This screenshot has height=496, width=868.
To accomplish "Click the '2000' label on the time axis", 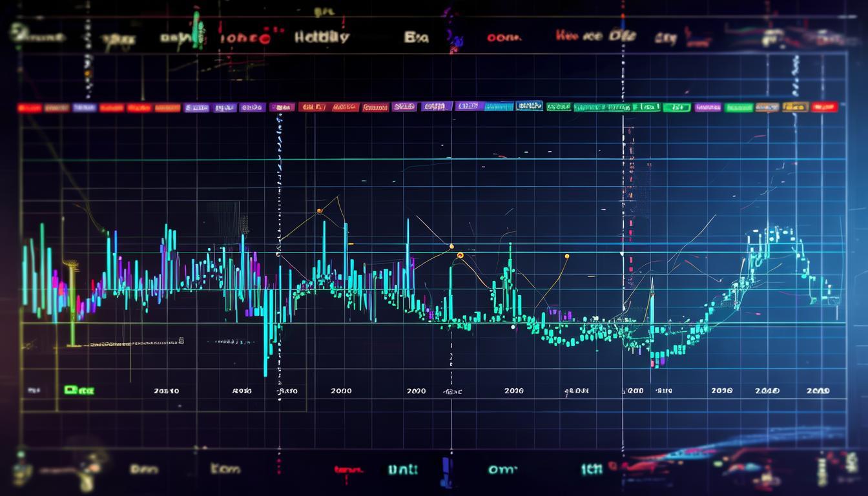I will 340,391.
